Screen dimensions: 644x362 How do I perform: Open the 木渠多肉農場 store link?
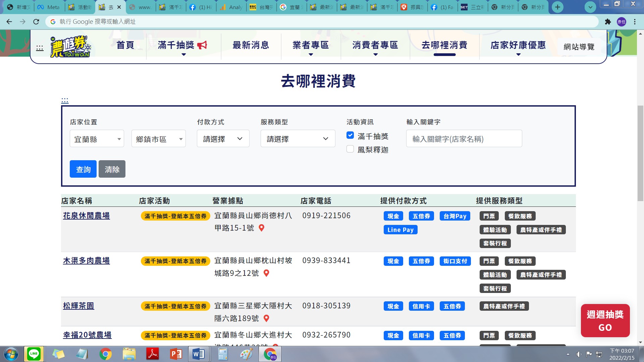[x=87, y=261]
